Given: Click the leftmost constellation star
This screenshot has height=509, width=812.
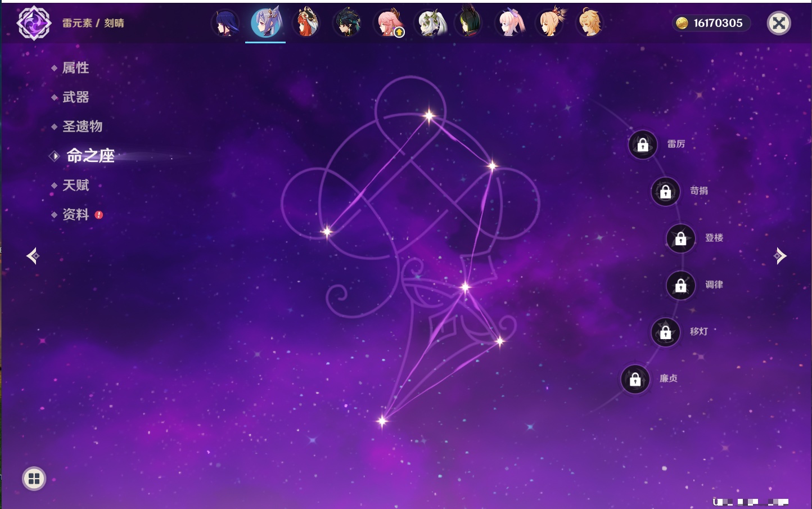Looking at the screenshot, I should click(x=327, y=231).
